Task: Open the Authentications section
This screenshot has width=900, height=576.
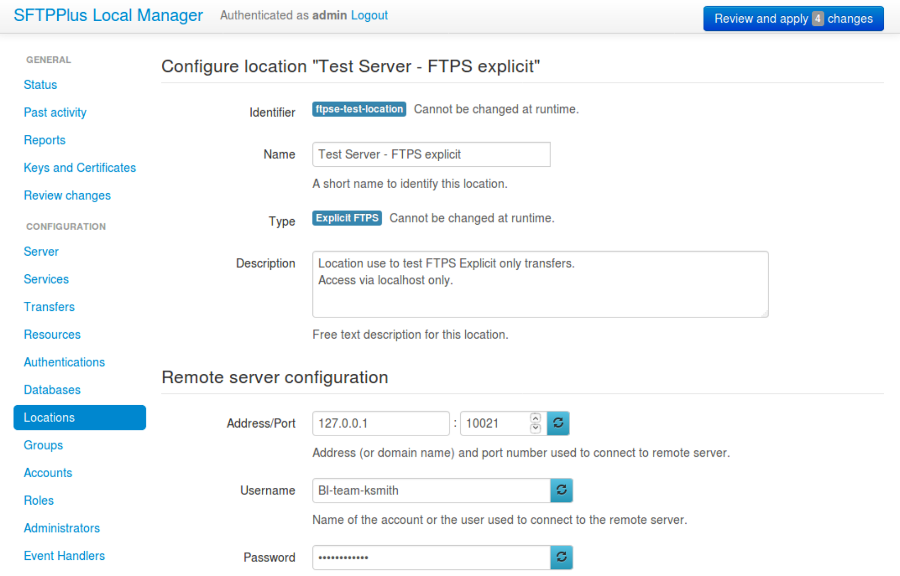Action: (64, 362)
